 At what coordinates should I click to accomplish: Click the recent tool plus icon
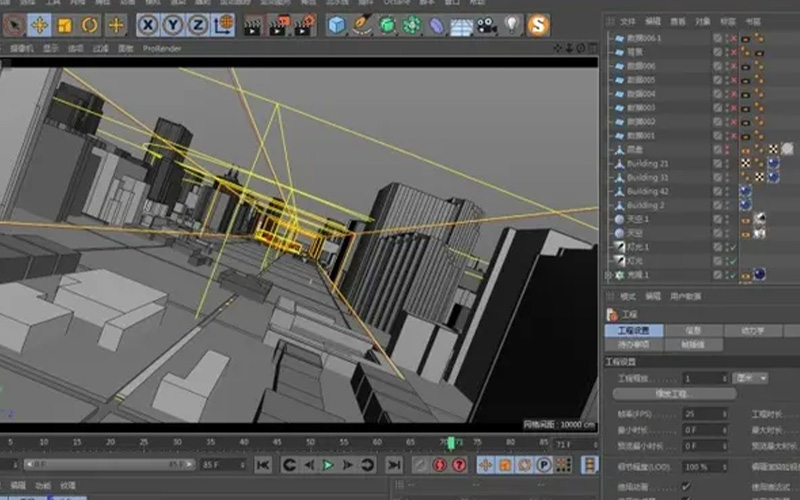click(116, 24)
